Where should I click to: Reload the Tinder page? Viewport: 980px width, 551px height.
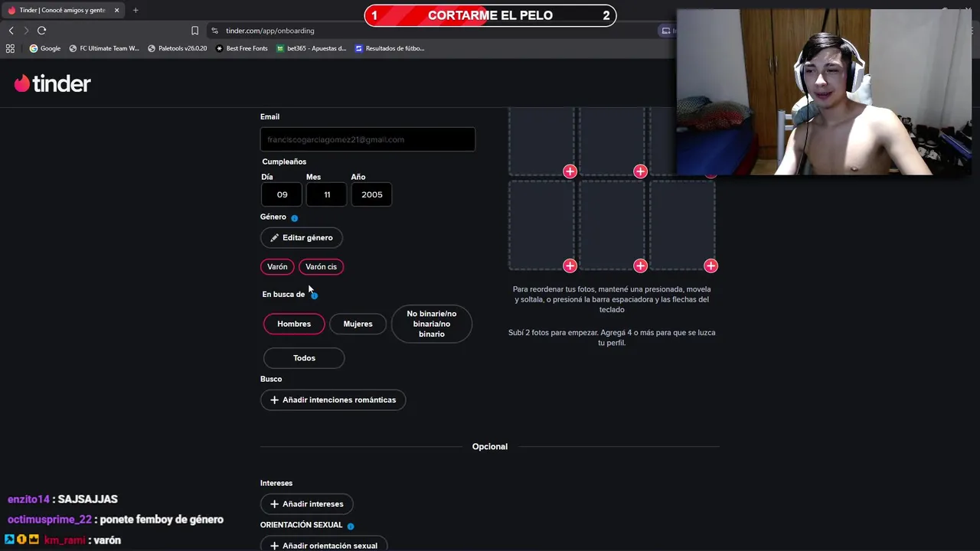click(41, 31)
